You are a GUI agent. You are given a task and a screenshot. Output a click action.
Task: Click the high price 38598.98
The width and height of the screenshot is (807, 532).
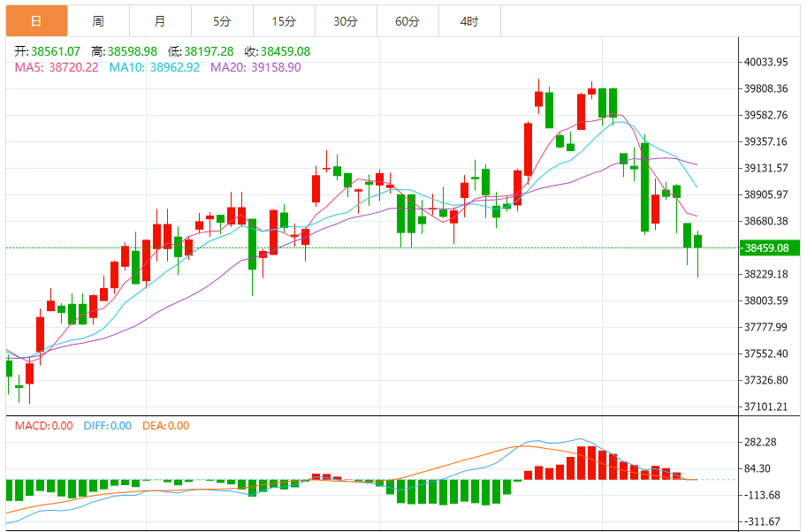coord(133,51)
